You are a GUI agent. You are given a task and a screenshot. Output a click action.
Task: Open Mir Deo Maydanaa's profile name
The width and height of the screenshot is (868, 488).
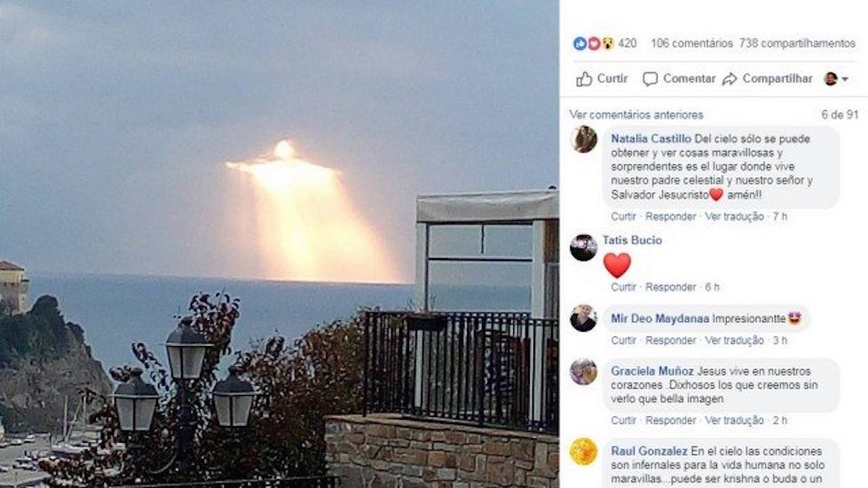tap(659, 319)
